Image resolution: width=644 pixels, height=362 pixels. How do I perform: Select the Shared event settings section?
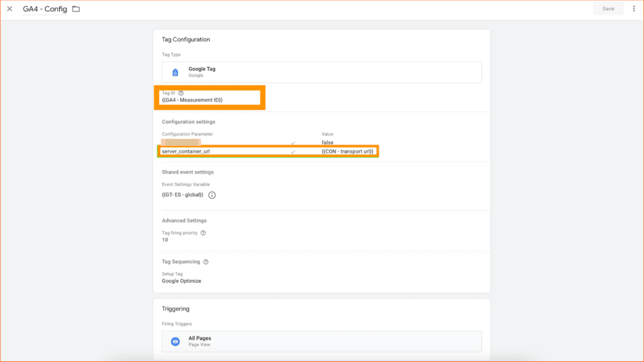pos(188,172)
